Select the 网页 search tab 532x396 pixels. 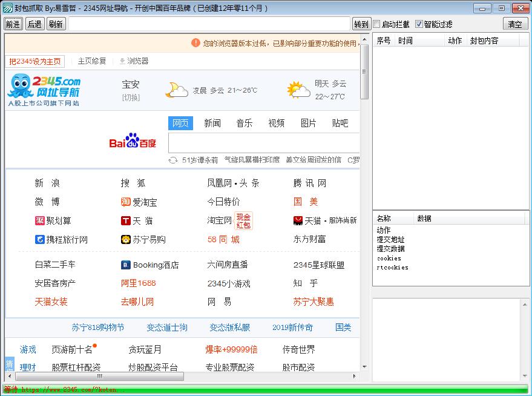tap(180, 123)
